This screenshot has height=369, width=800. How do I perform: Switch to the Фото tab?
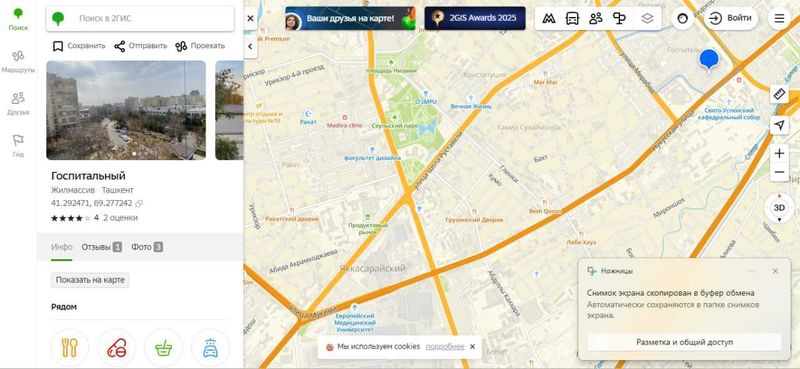click(x=147, y=247)
